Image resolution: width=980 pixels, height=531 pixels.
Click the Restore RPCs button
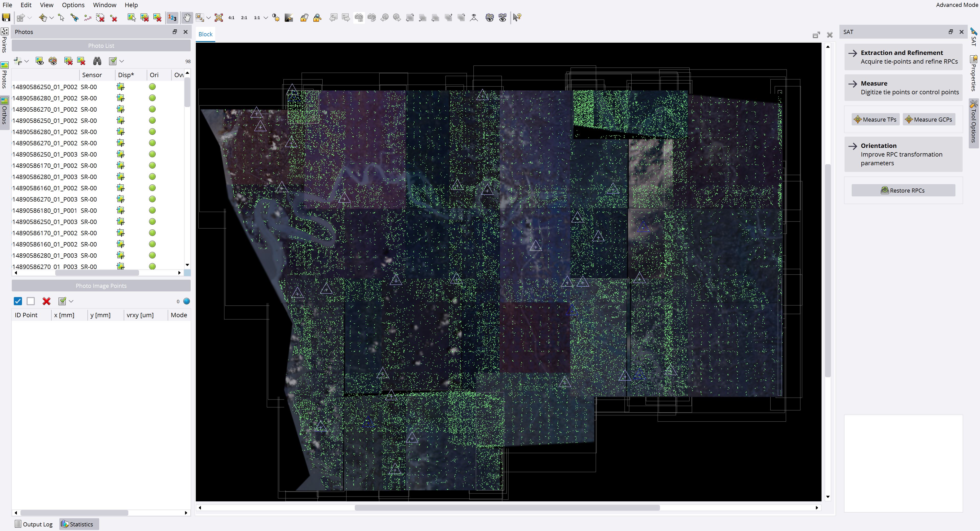(903, 191)
